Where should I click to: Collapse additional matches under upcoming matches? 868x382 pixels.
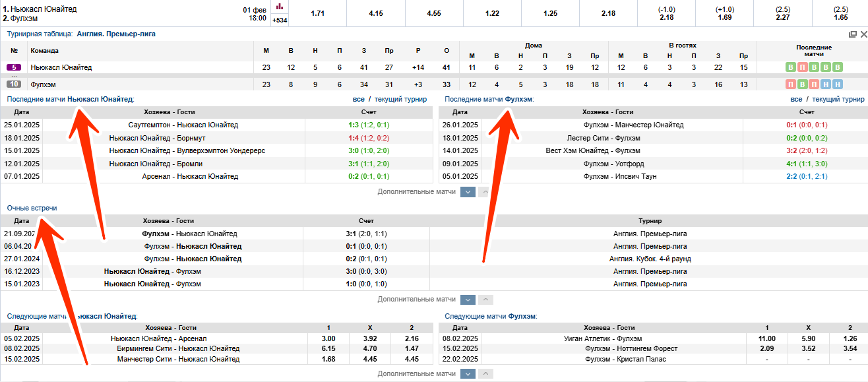click(x=485, y=373)
